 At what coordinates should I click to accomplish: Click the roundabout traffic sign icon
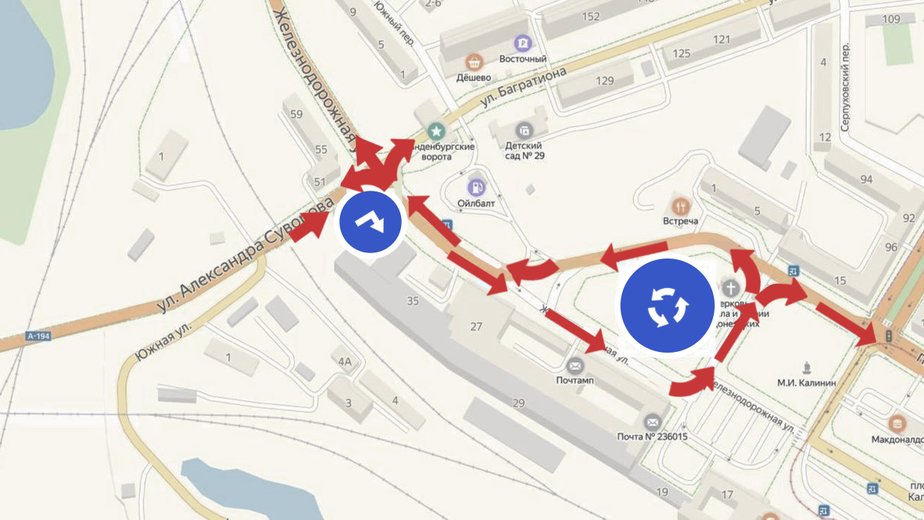pos(668,305)
